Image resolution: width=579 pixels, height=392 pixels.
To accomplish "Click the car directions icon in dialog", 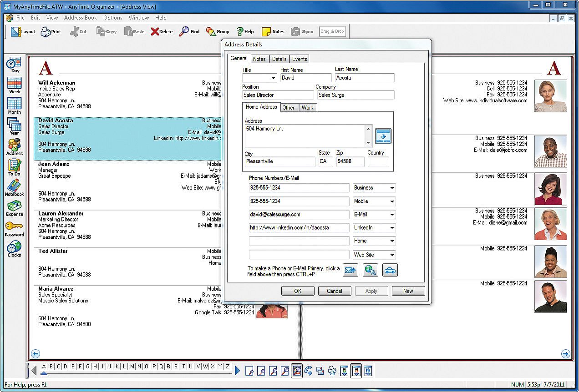I will pyautogui.click(x=390, y=270).
